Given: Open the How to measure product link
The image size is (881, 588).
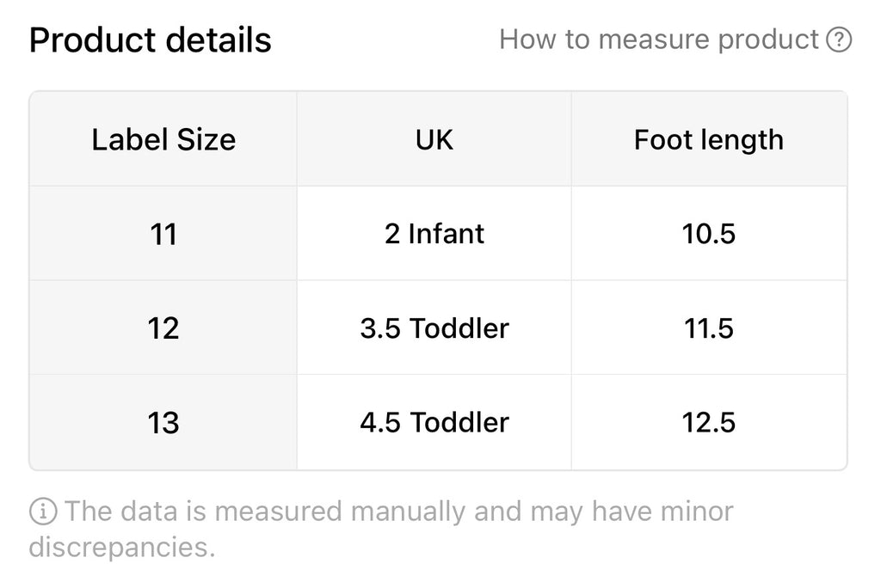Looking at the screenshot, I should click(x=659, y=40).
